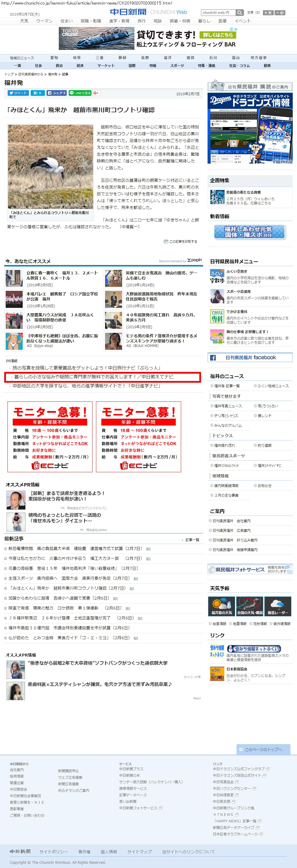
Task: Open the 福井発 記事一覧 sidebar link
Action: [227, 386]
